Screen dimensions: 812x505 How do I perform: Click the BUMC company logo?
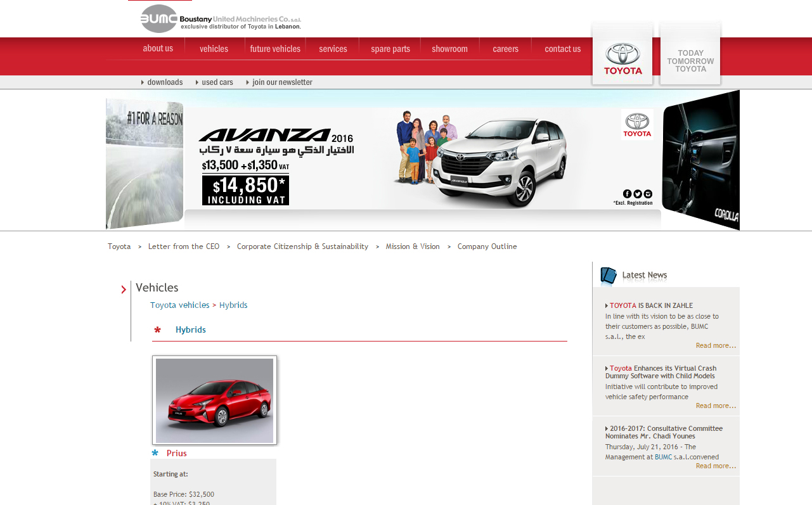pos(159,18)
